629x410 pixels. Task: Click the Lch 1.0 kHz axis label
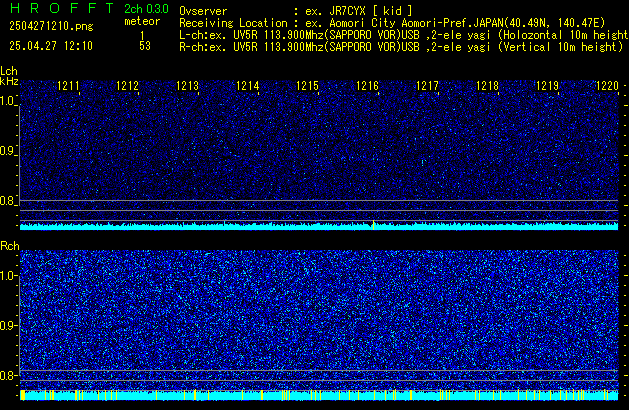point(7,101)
